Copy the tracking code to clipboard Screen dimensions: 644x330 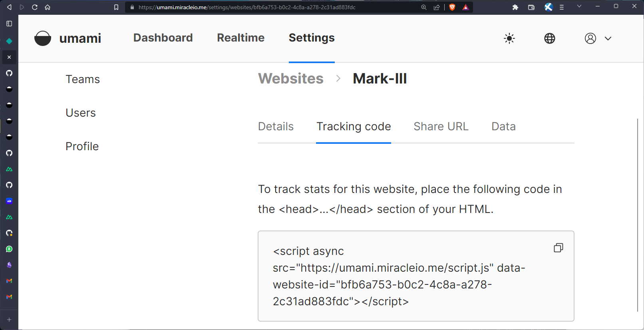coord(558,248)
